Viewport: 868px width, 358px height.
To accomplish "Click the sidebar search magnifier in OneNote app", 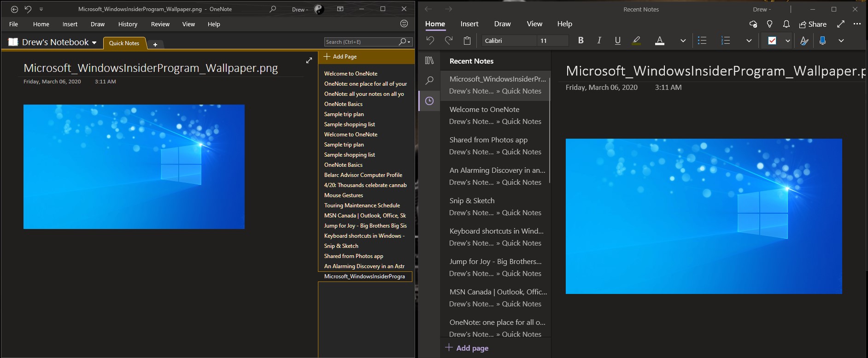I will (x=429, y=81).
